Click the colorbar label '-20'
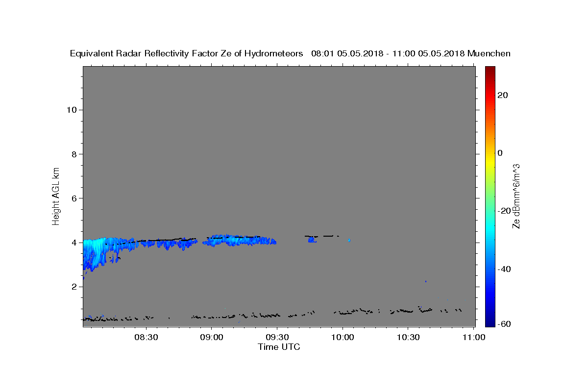This screenshot has width=588, height=392. point(504,211)
